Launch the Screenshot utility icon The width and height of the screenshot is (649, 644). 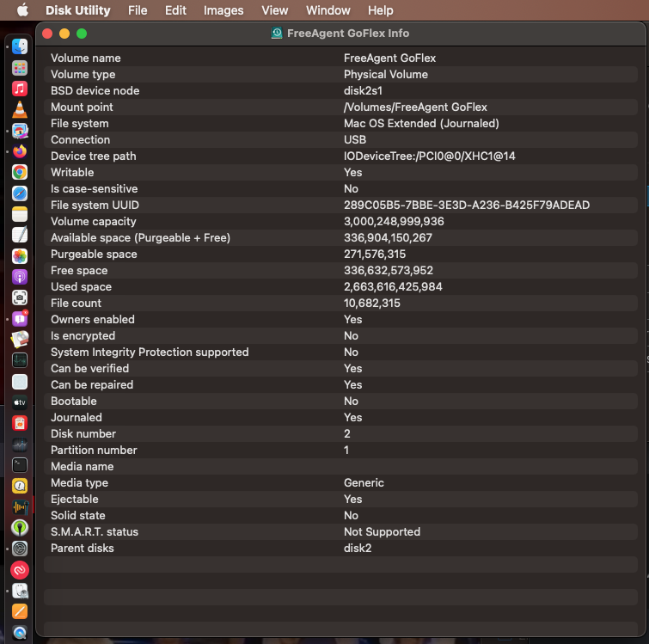click(20, 297)
